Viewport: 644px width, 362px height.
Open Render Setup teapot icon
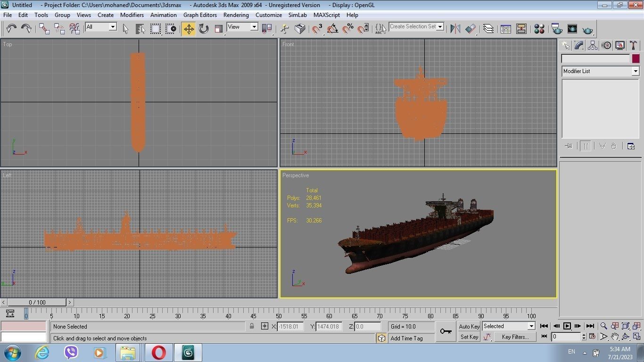point(557,29)
